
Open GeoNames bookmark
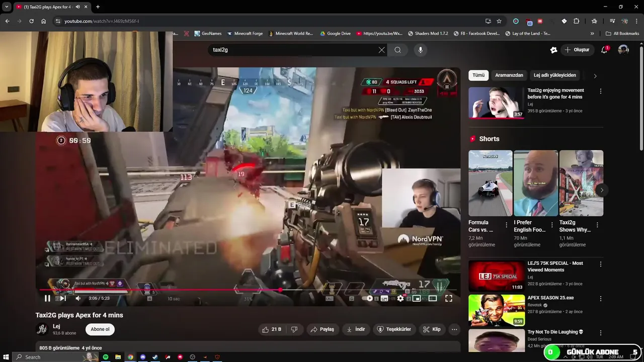coord(208,34)
